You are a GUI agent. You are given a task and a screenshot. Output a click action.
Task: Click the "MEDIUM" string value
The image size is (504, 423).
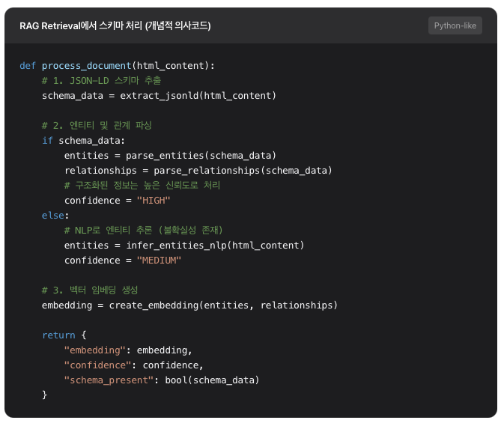pyautogui.click(x=160, y=261)
